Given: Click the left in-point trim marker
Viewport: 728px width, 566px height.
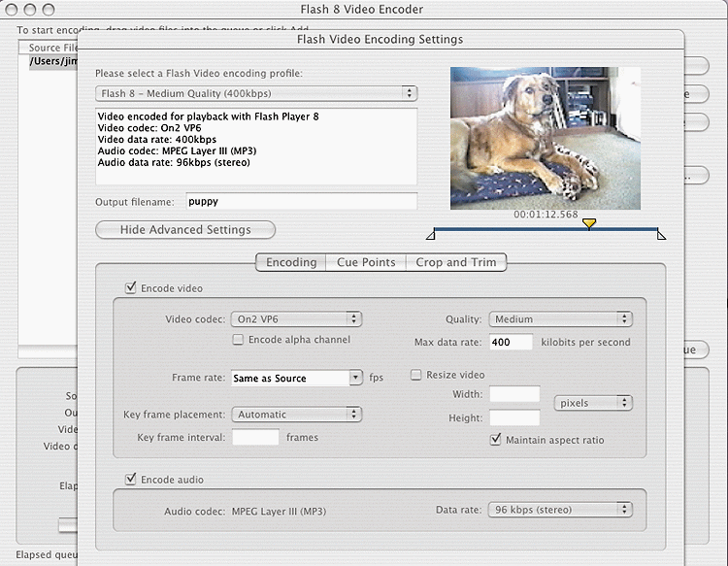Looking at the screenshot, I should 430,235.
